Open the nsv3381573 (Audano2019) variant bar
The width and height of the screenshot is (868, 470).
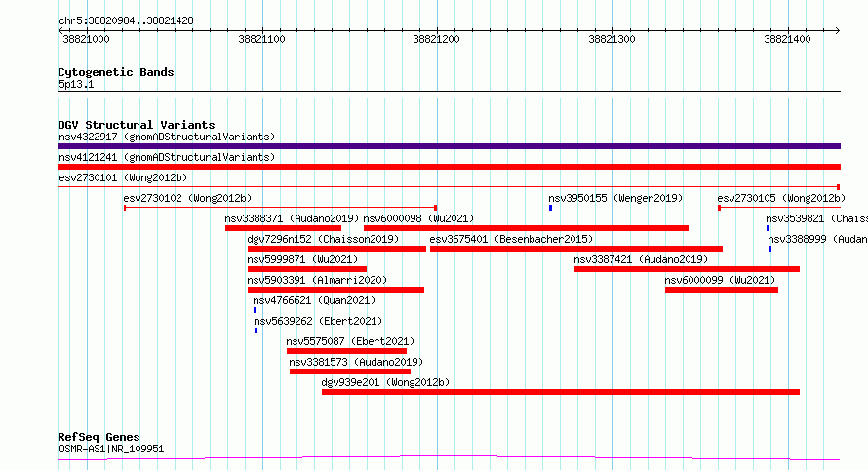[x=350, y=372]
